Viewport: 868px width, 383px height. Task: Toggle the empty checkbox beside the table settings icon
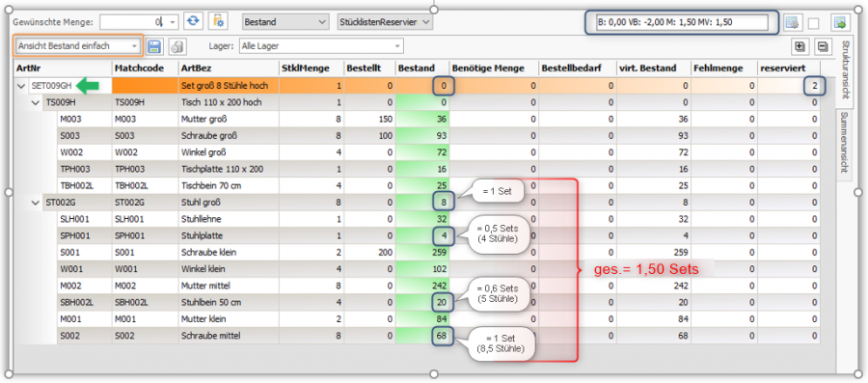tap(813, 23)
